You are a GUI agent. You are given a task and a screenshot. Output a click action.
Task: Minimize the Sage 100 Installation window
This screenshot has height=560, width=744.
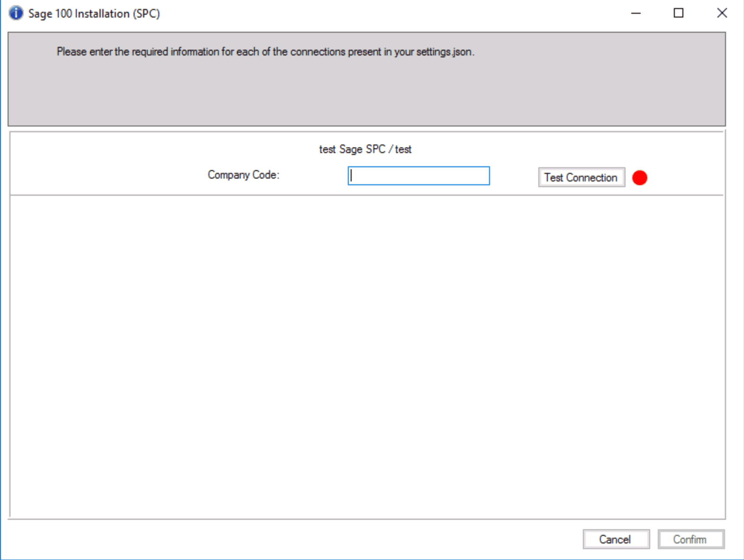[636, 13]
